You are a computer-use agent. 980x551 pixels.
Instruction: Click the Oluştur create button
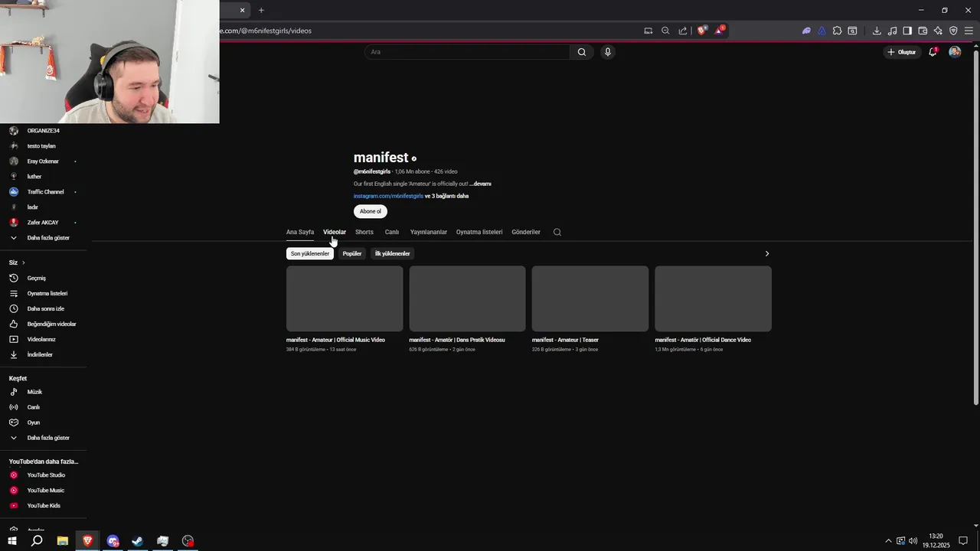tap(901, 52)
